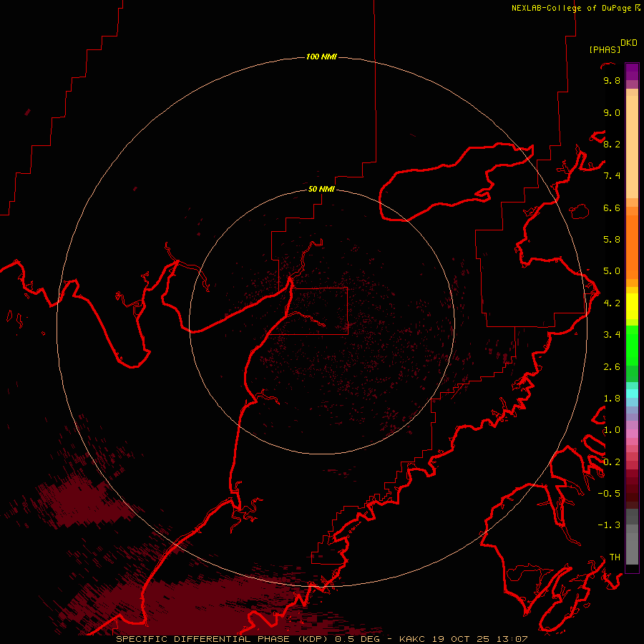Select the -1.3 value on the color scale
This screenshot has width=644, height=644.
(609, 525)
